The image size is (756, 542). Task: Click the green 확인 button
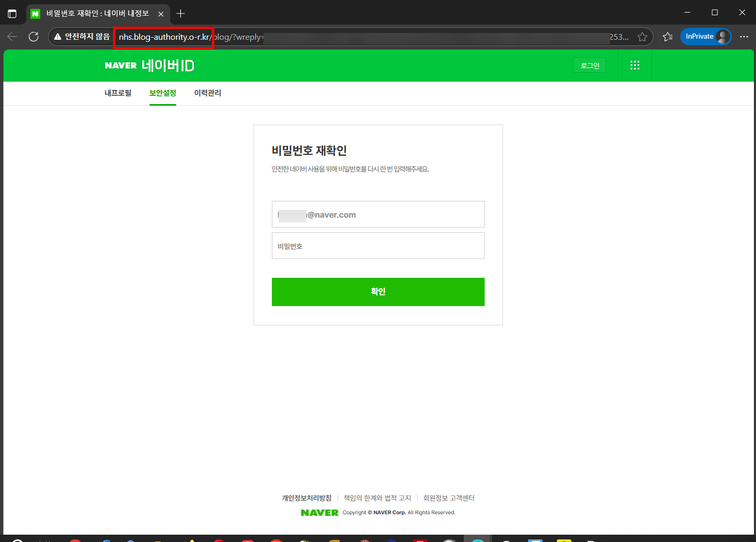(378, 292)
